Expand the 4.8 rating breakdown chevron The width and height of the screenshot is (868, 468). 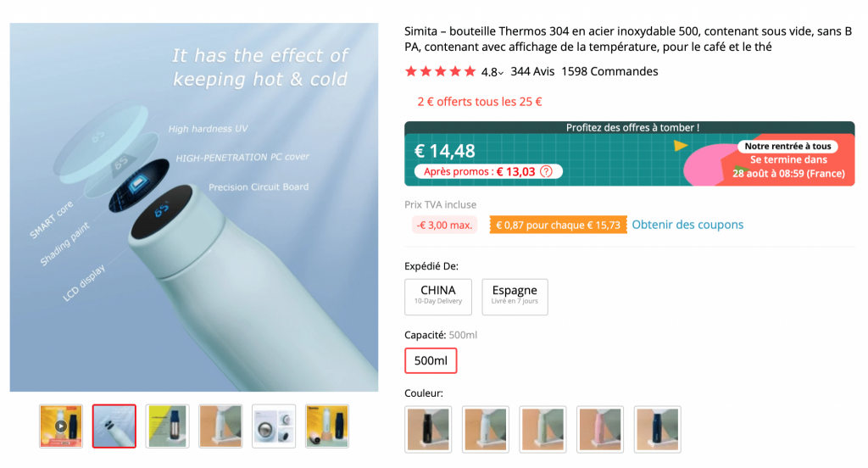[501, 73]
